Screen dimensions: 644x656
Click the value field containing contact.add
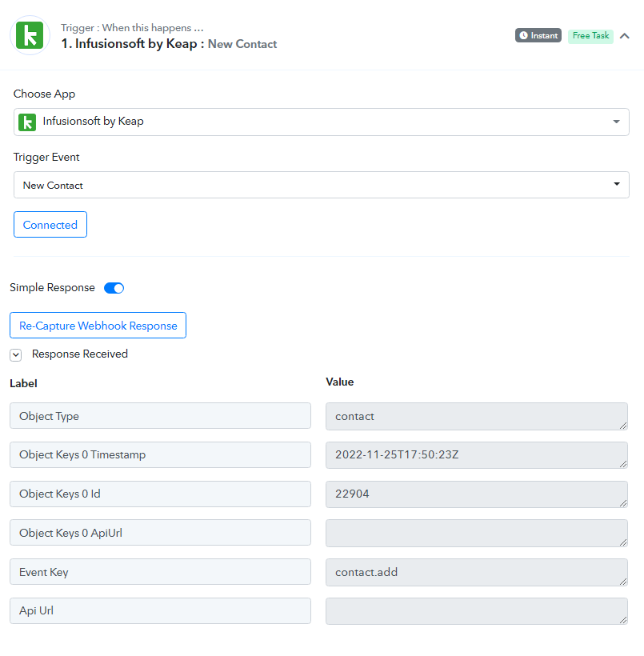pos(477,572)
